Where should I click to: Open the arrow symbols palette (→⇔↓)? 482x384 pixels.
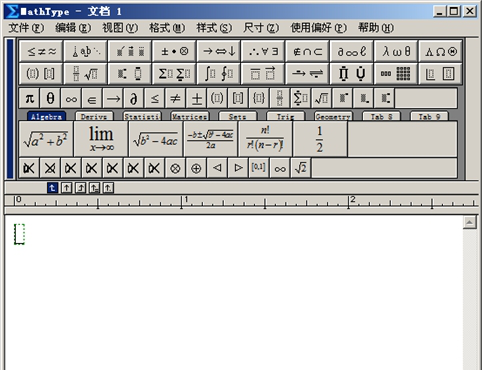pos(219,51)
